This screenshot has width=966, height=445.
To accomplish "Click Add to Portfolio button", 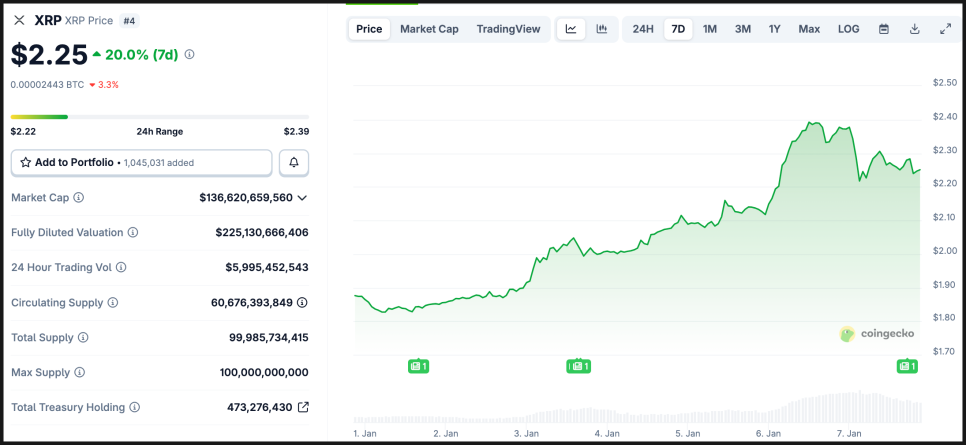I will 141,162.
